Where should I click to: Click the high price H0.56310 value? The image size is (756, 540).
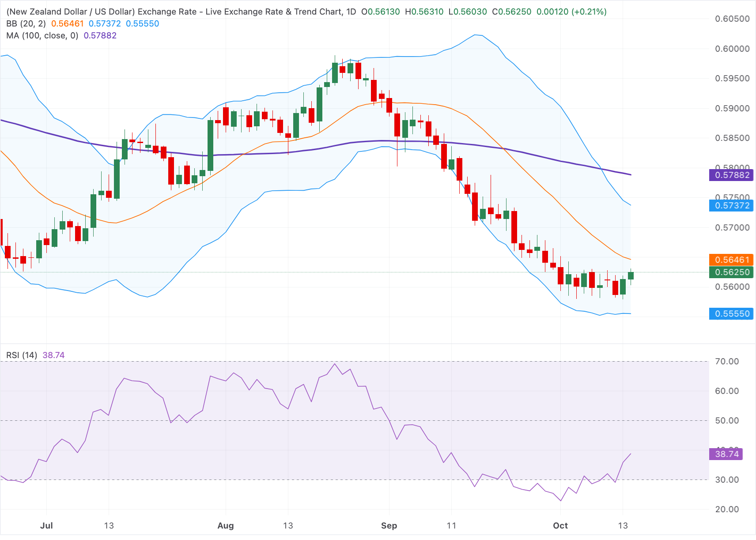coord(424,11)
